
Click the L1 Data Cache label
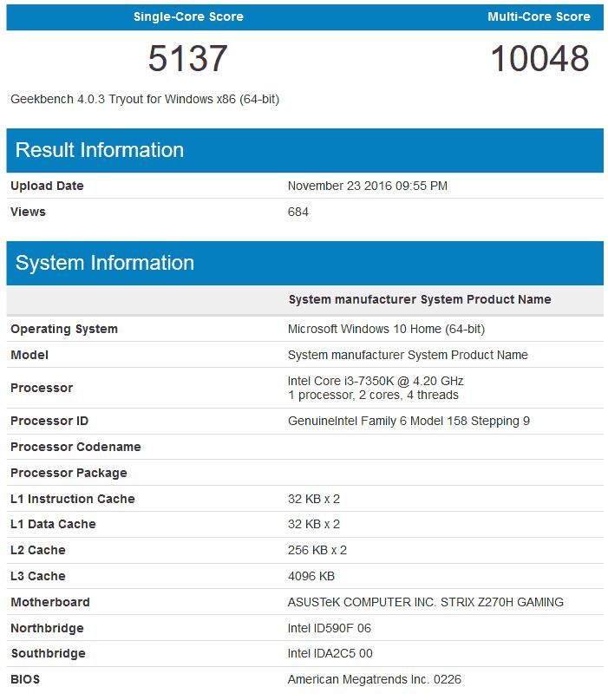click(53, 524)
